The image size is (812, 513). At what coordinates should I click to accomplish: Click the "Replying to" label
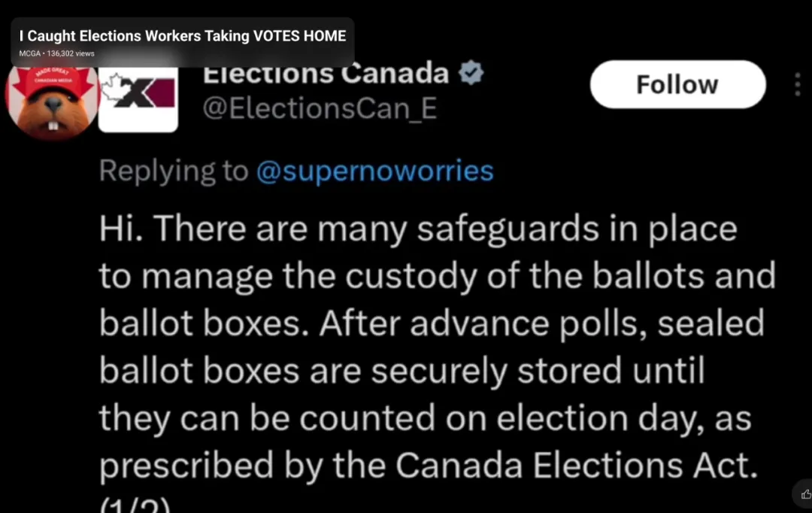173,172
